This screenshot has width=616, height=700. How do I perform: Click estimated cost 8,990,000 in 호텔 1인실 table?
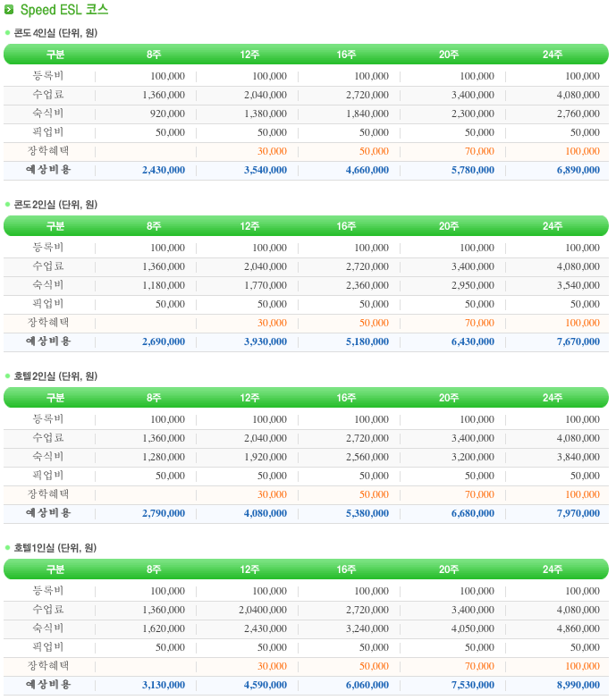pos(578,685)
